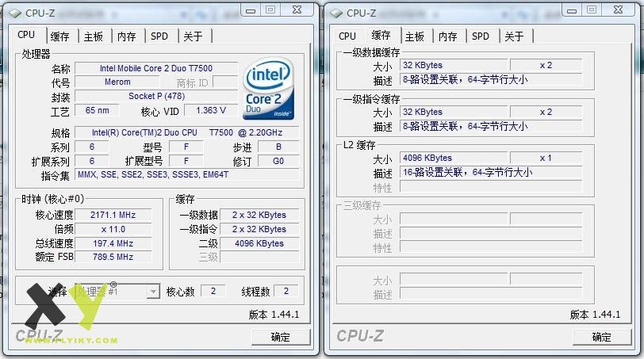Open 内存 tab in right window
Viewport: 644px width, 359px height.
tap(447, 36)
